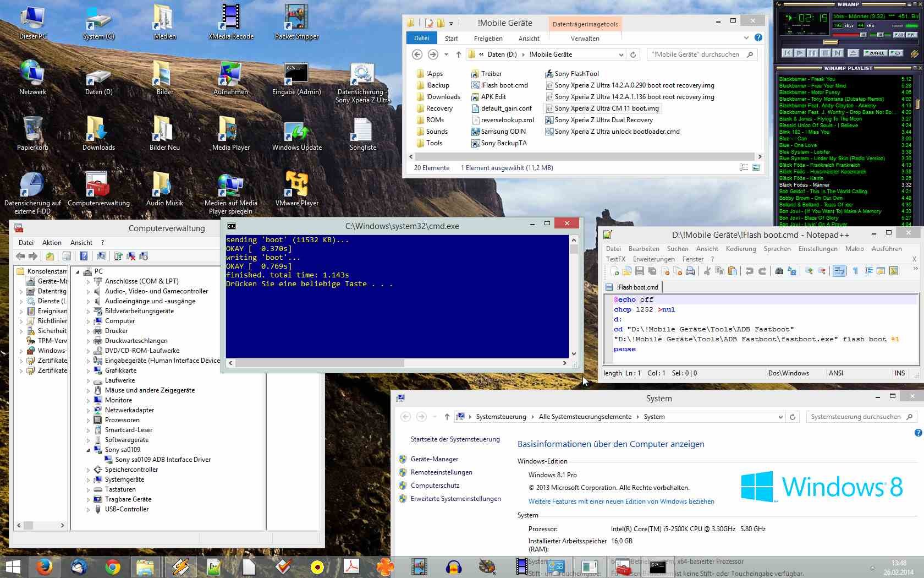Toggle Winamp PL playlist button
Screen dimensions: 924x578
911,35
